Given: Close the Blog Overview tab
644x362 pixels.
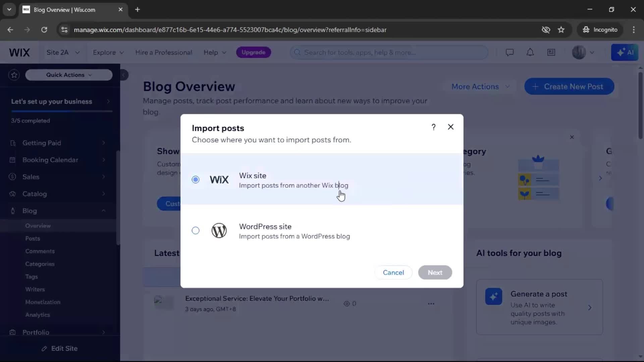Looking at the screenshot, I should pyautogui.click(x=120, y=10).
